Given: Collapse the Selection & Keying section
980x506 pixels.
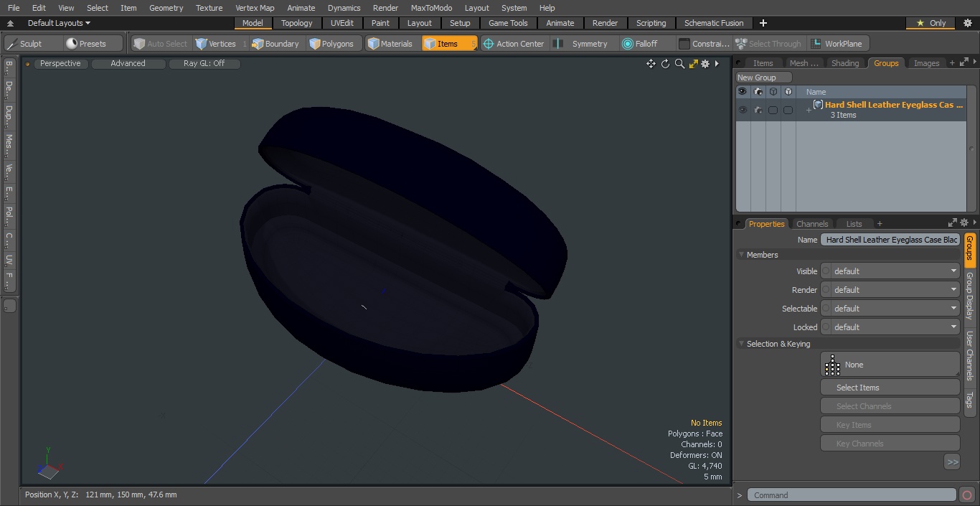Looking at the screenshot, I should pyautogui.click(x=741, y=344).
